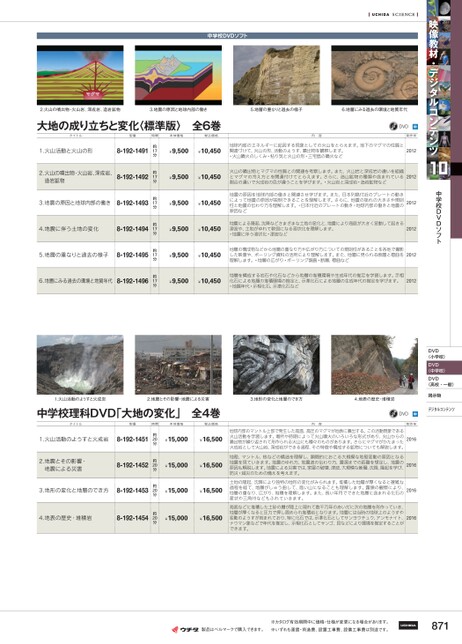Click the 中学校DVDソフト section header bar
Image resolution: width=462 pixels, height=644 pixels.
click(227, 36)
